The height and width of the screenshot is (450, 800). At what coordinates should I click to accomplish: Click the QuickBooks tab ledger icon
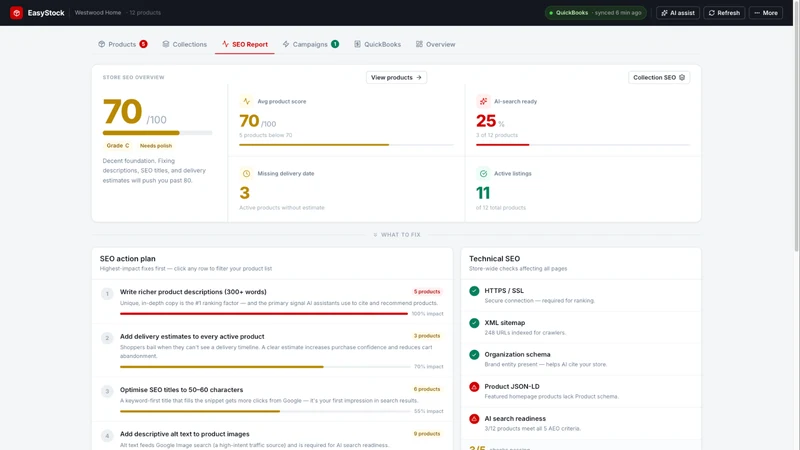(x=357, y=44)
